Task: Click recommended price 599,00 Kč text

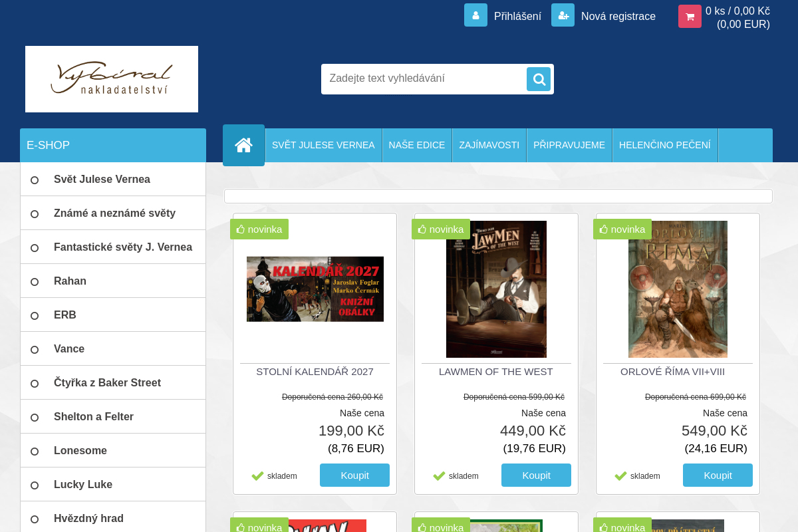Action: coord(514,397)
